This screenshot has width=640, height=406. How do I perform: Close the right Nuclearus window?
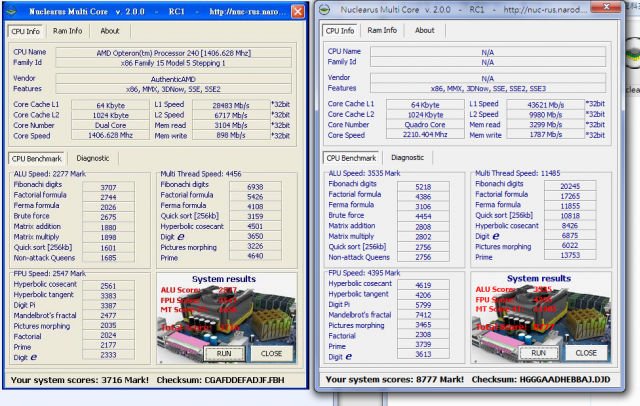click(607, 7)
